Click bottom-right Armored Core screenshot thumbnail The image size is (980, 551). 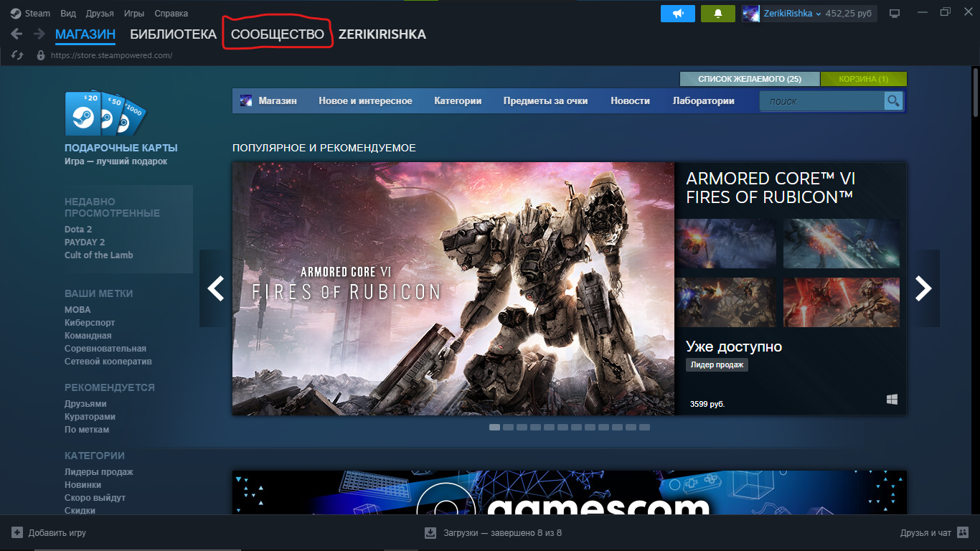841,302
